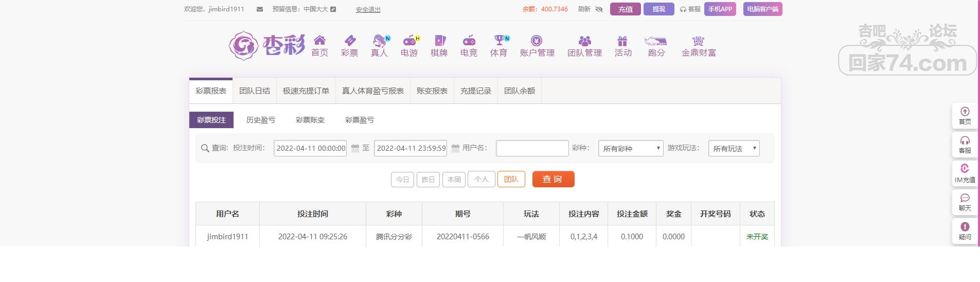Open the 首页 home nav icon
The height and width of the screenshot is (282, 980).
point(319,41)
